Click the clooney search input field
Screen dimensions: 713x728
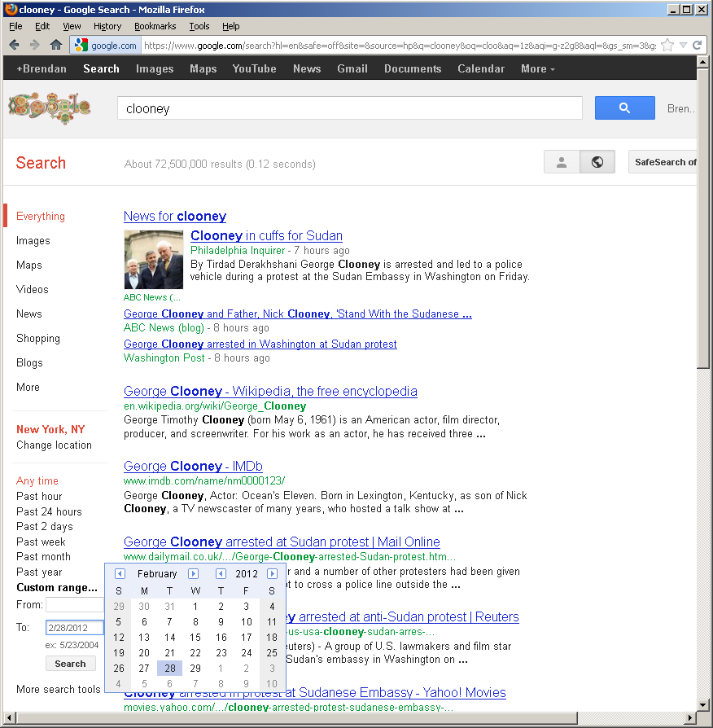(x=349, y=107)
